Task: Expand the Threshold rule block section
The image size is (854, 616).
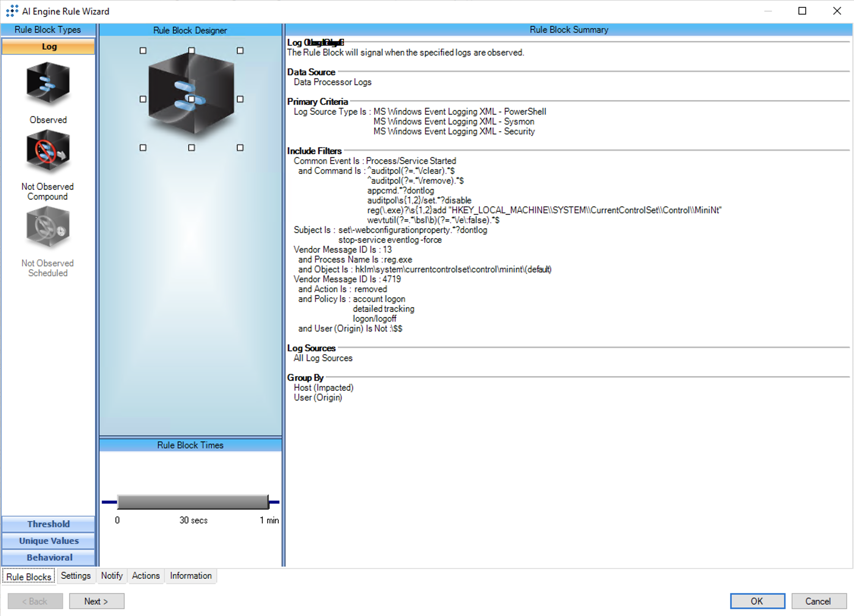Action: click(x=48, y=524)
